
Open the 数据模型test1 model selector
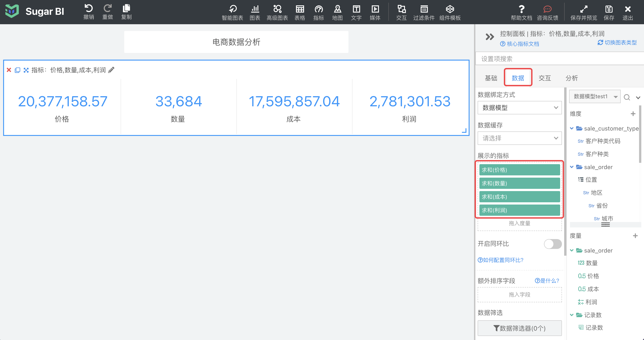click(595, 96)
